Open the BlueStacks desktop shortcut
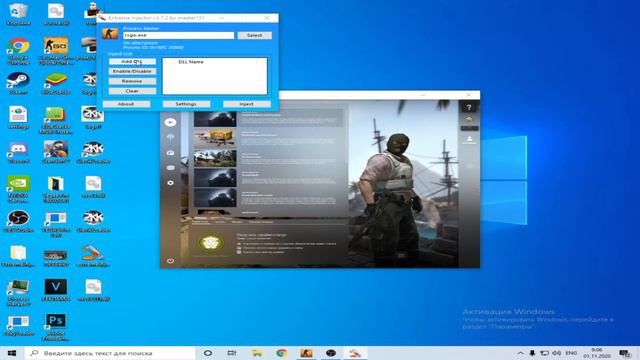 click(56, 83)
